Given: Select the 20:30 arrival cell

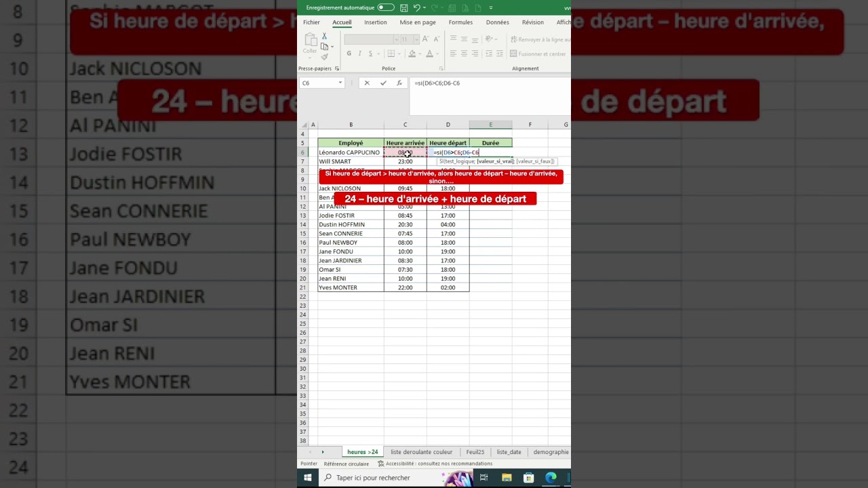Looking at the screenshot, I should click(x=406, y=224).
